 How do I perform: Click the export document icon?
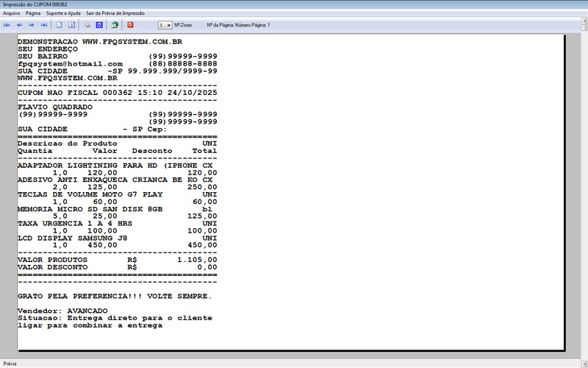114,25
